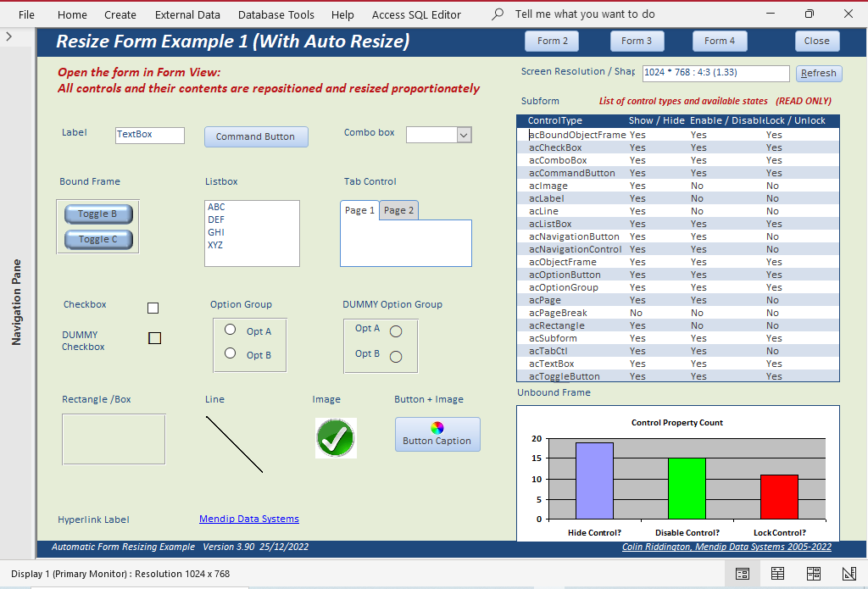Tick the Checkbox control
Screen dimensions: 868x589
click(x=153, y=308)
